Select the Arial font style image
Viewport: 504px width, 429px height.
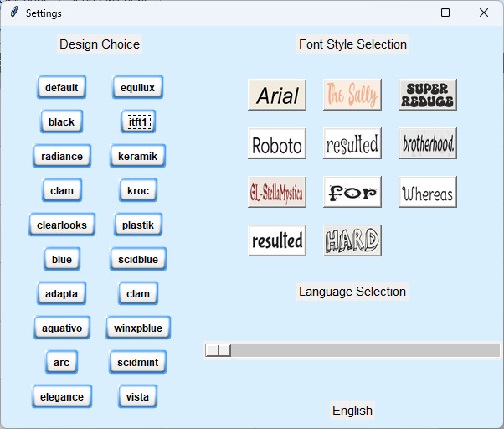tap(277, 95)
